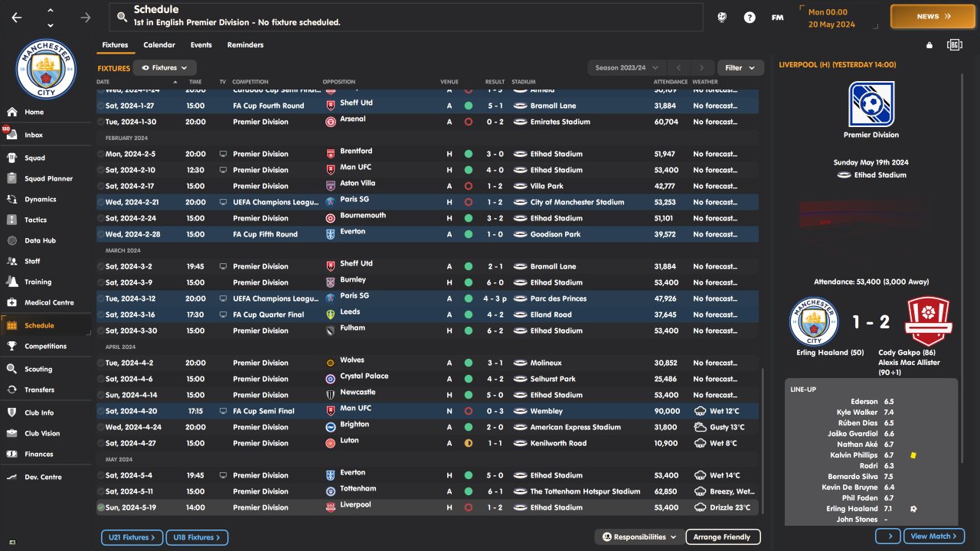
Task: Open the Season 2023/24 dropdown
Action: pyautogui.click(x=627, y=68)
